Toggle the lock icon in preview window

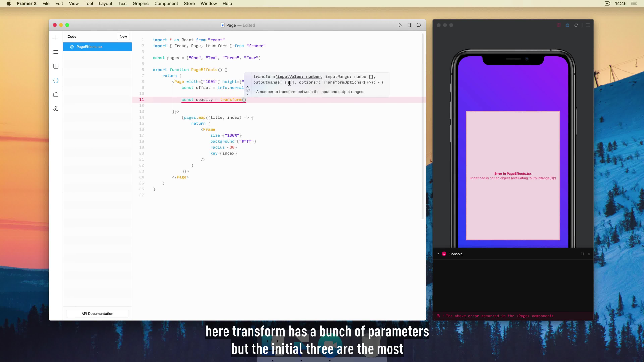tap(567, 25)
